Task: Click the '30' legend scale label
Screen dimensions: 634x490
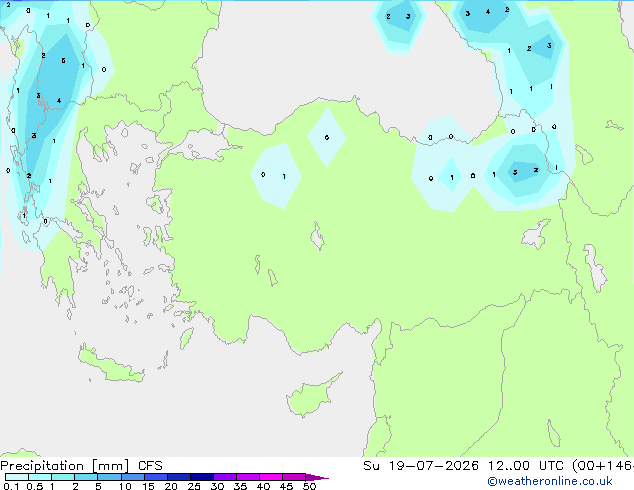Action: [x=217, y=486]
